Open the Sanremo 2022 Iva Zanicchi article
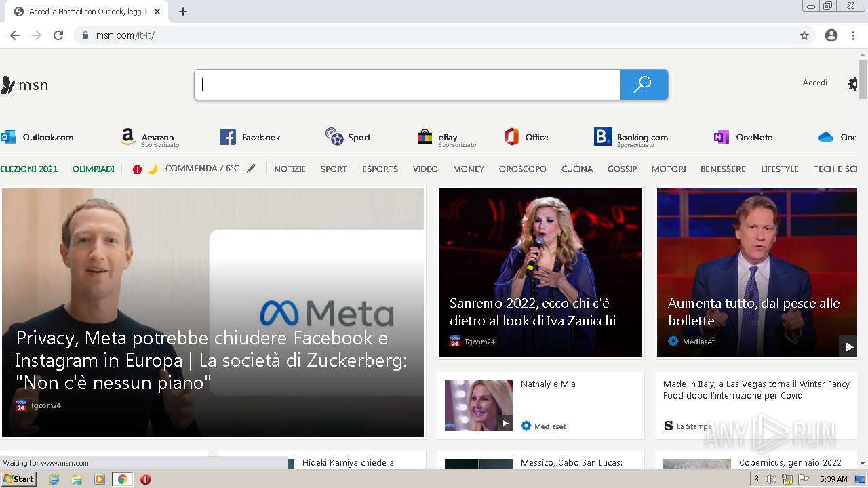Image resolution: width=868 pixels, height=488 pixels. point(532,312)
